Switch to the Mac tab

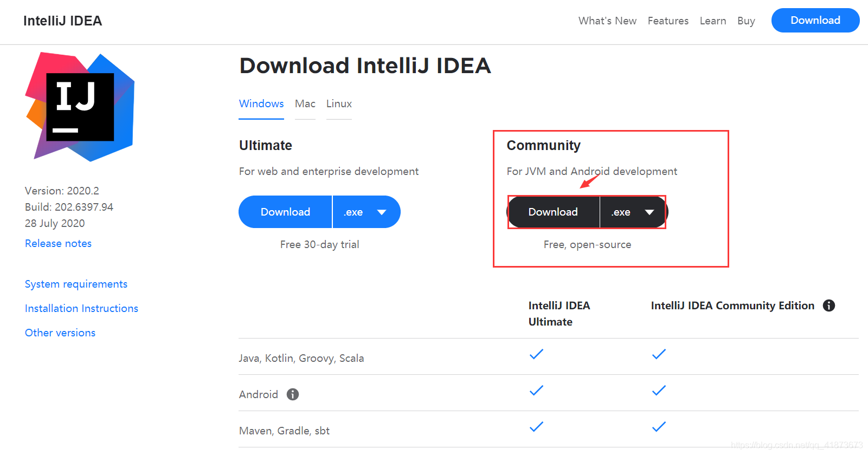(x=305, y=103)
